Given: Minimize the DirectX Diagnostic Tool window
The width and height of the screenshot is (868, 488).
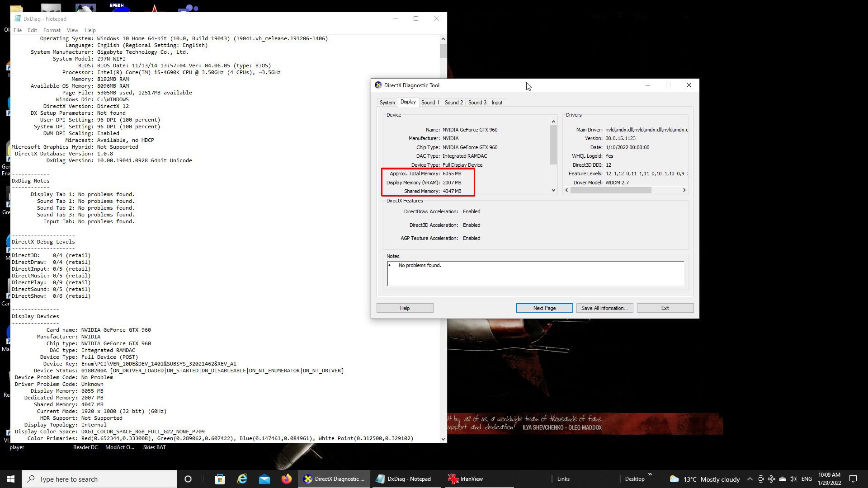Looking at the screenshot, I should [x=647, y=85].
